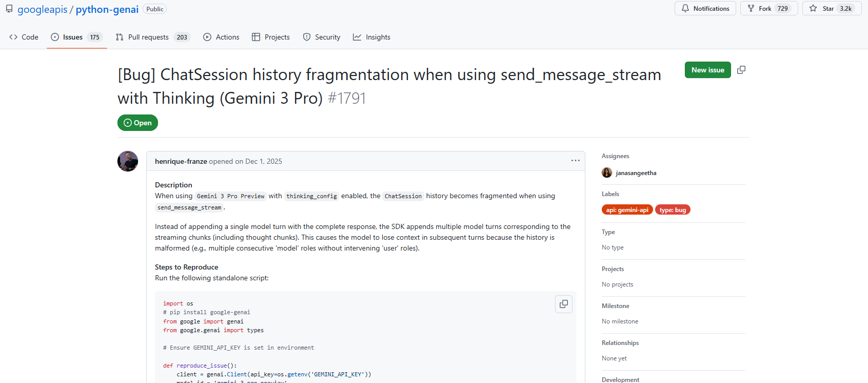The image size is (868, 383).
Task: Click the 'Assignees' sidebar heading
Action: 616,156
